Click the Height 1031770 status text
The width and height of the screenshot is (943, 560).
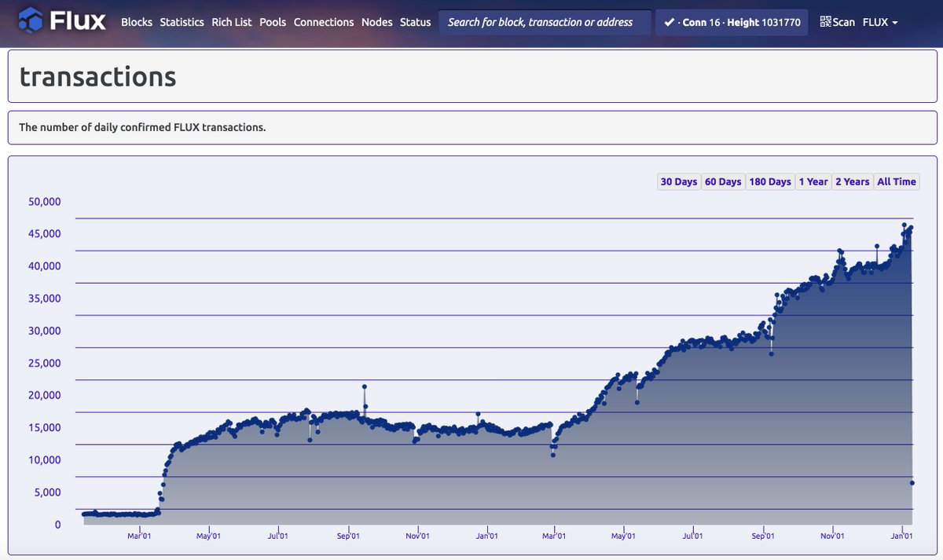point(764,22)
